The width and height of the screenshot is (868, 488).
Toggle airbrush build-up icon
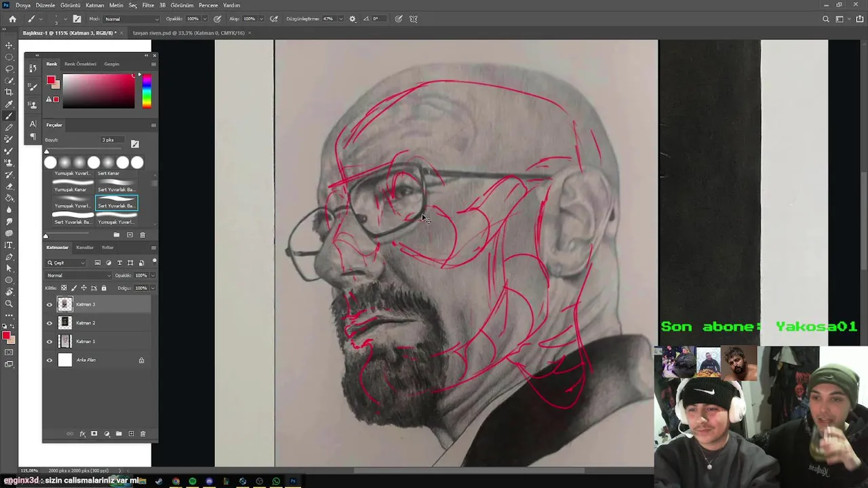coord(273,19)
